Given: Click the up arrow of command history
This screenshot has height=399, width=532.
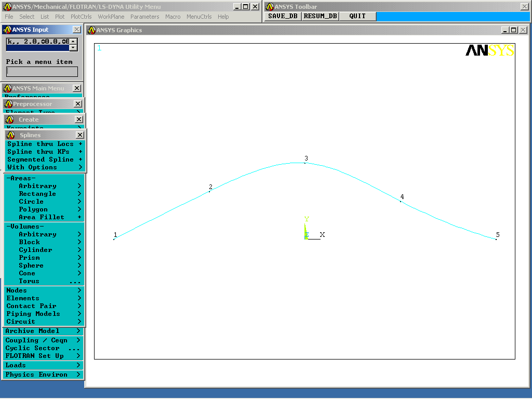Looking at the screenshot, I should click(x=73, y=41).
